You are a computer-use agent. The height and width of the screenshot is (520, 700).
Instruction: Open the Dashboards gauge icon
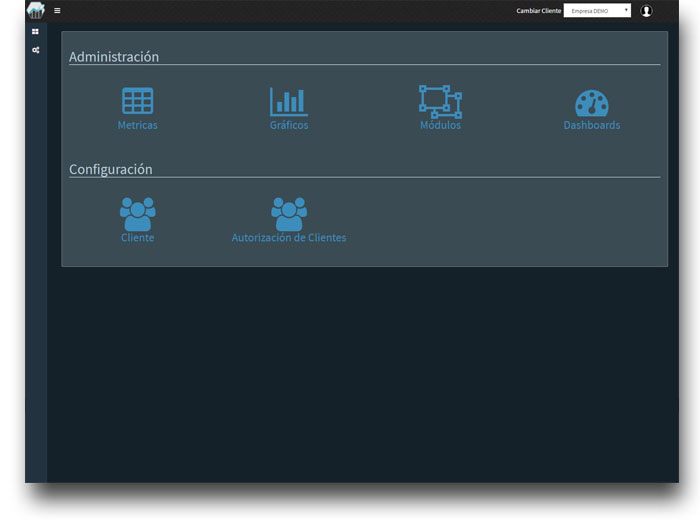pos(591,103)
